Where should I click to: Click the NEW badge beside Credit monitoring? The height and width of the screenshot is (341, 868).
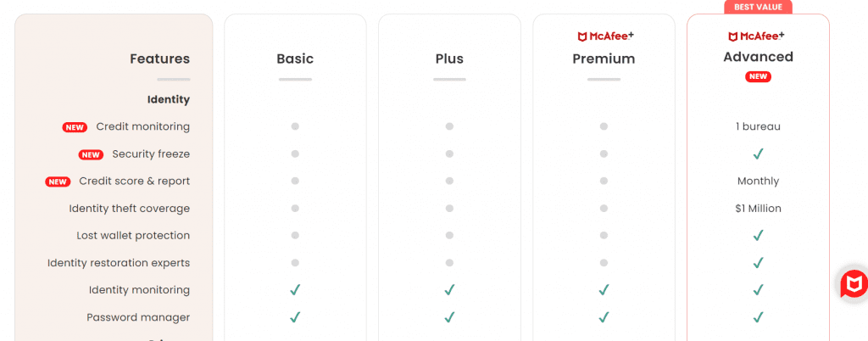(75, 127)
